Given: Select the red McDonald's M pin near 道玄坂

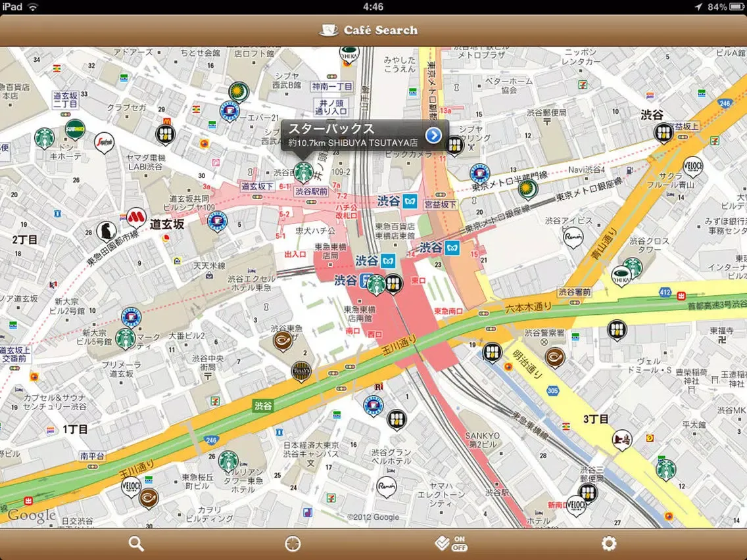Looking at the screenshot, I should click(x=136, y=216).
